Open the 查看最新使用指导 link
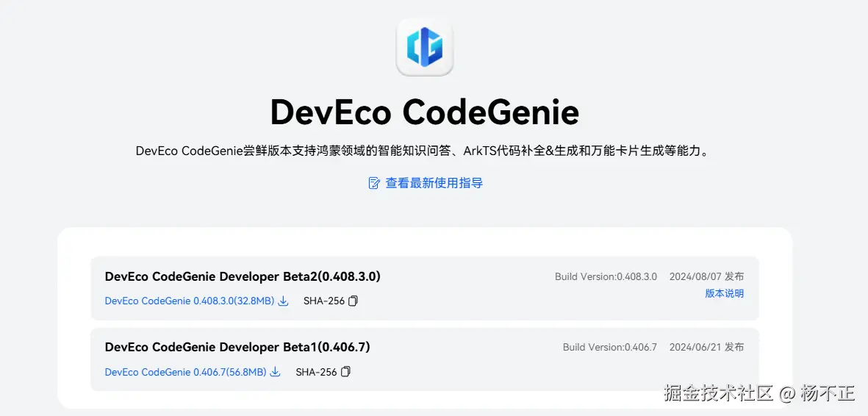Screen dimensions: 868x416 coord(434,183)
